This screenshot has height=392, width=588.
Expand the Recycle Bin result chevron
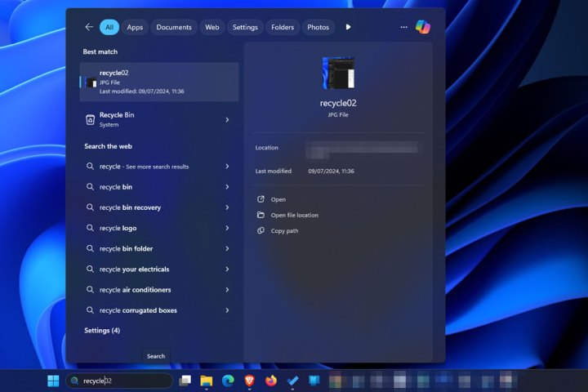point(227,120)
